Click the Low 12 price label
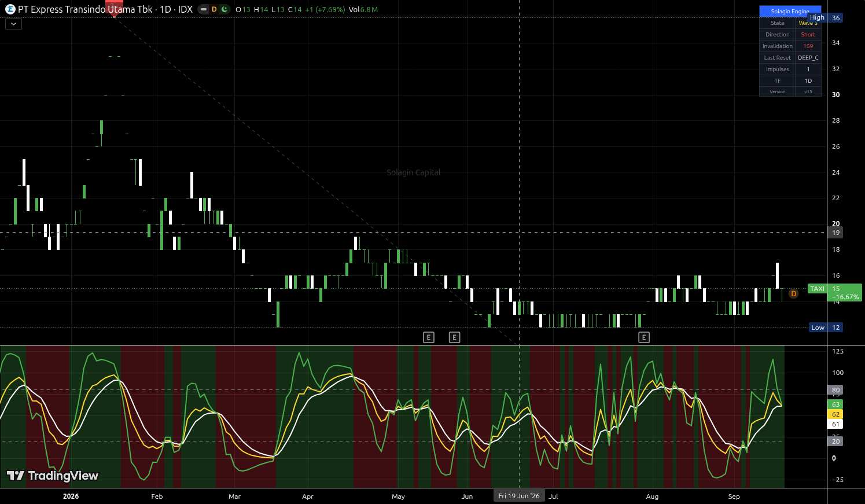865x504 pixels. pos(826,328)
